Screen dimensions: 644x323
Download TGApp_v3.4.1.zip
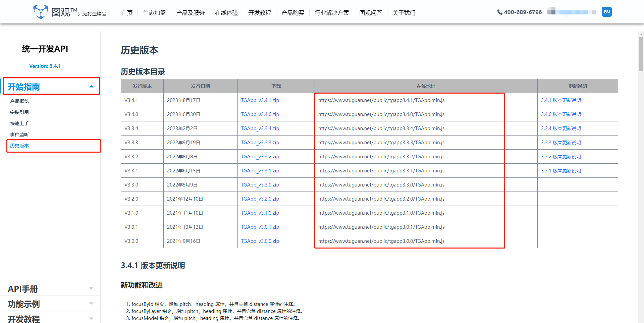260,100
